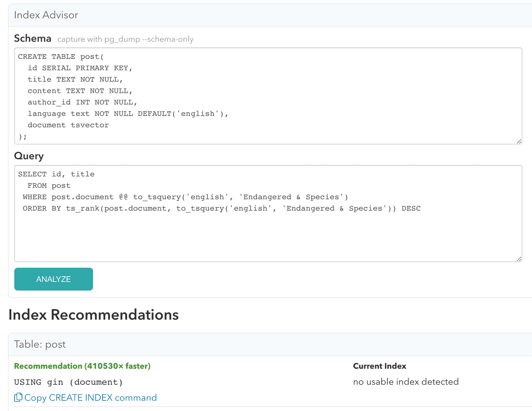Viewport: 532px width, 411px height.
Task: Click the Copy CREATE INDEX command link
Action: (x=90, y=398)
